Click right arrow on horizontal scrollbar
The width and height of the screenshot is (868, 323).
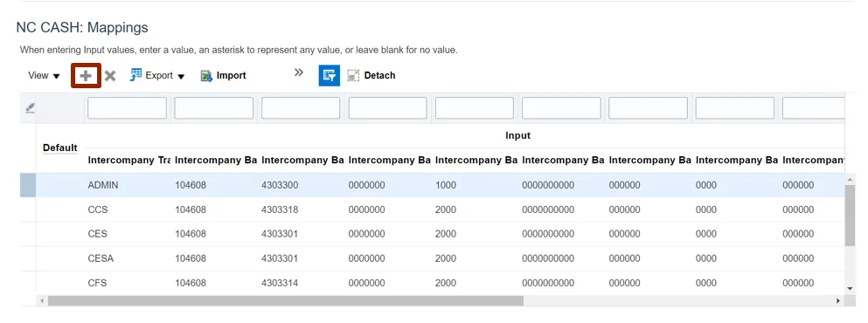(838, 301)
